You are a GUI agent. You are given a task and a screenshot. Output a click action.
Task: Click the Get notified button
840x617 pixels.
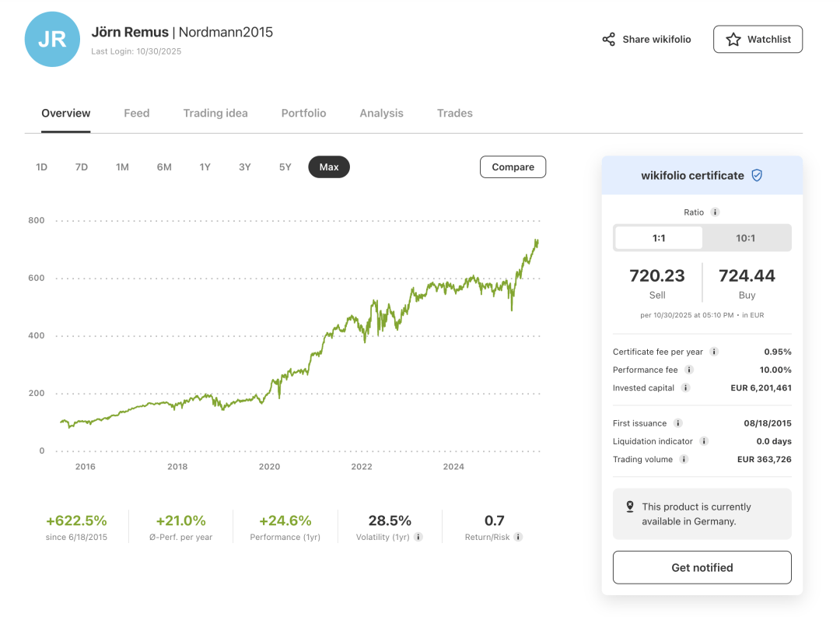[x=702, y=567]
